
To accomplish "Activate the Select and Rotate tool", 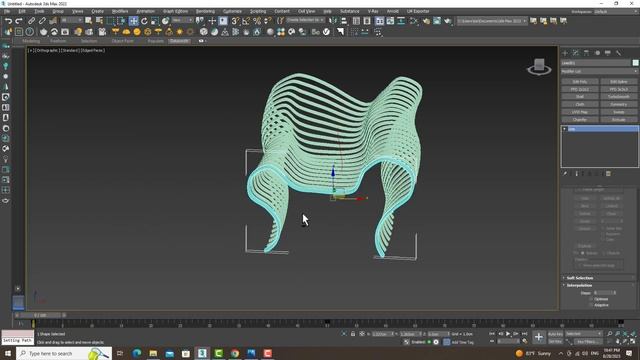I will 144,21.
